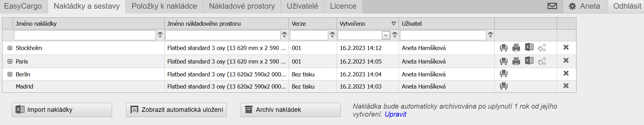Click the Import nakládky button
The height and width of the screenshot is (125, 644).
tap(62, 110)
